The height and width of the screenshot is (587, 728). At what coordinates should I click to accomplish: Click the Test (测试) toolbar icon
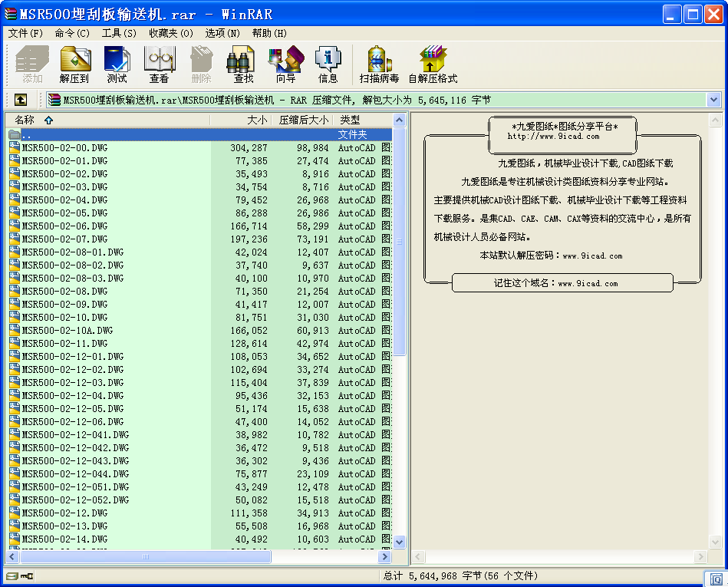(117, 64)
